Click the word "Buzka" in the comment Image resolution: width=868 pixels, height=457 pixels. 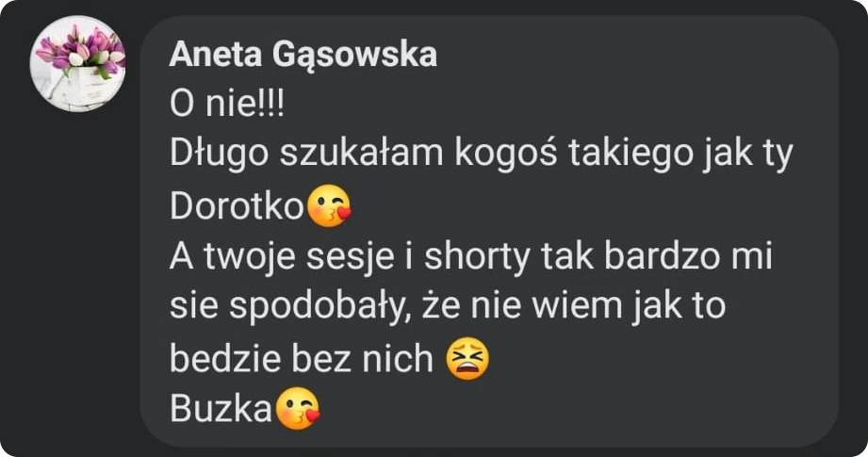[x=221, y=409]
